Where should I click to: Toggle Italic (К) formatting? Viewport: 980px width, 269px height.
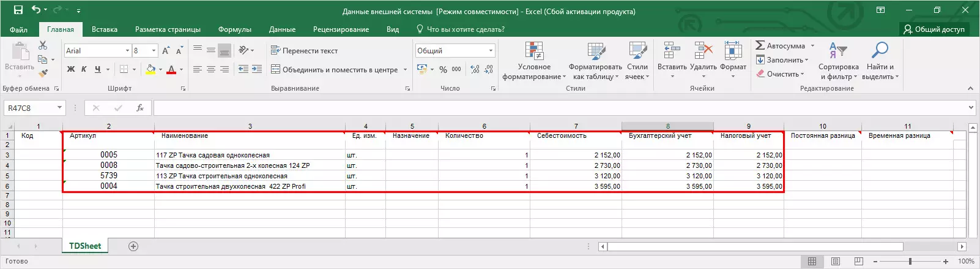pyautogui.click(x=84, y=69)
